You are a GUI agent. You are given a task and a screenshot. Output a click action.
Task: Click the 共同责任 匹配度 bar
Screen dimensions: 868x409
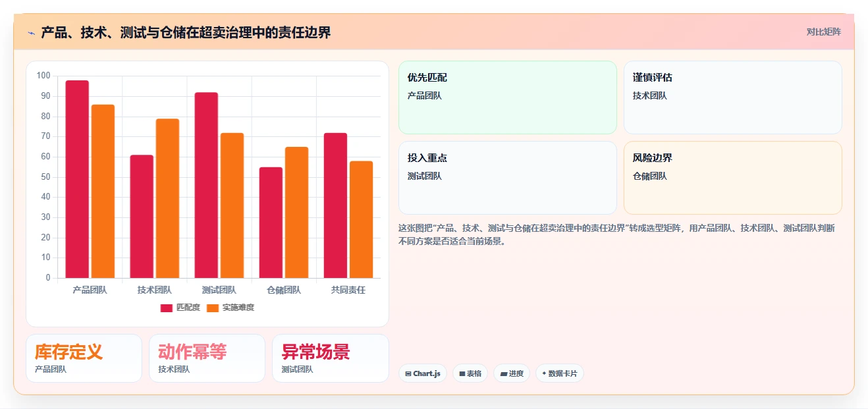pos(335,205)
